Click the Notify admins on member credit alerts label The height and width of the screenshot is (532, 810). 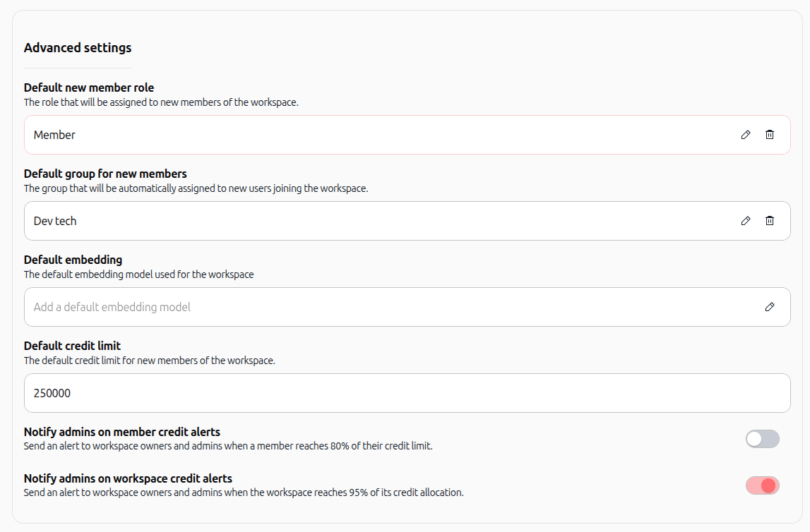point(122,432)
